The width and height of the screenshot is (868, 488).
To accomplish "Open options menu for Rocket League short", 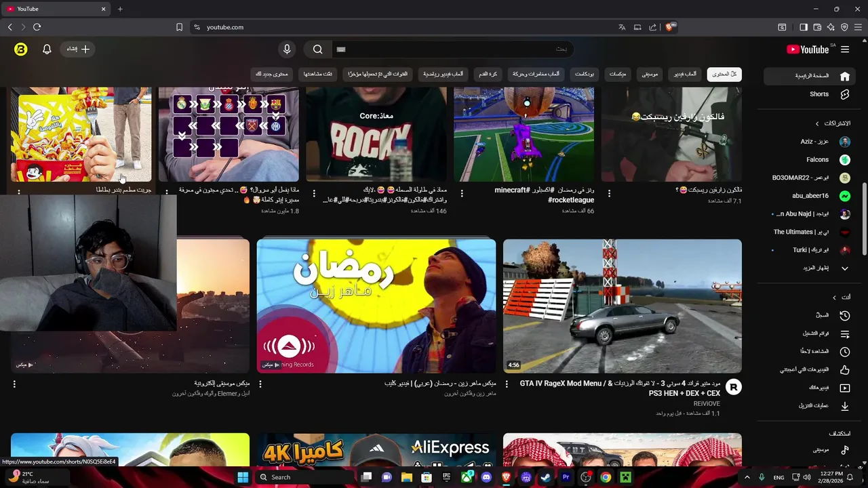I will [x=462, y=193].
